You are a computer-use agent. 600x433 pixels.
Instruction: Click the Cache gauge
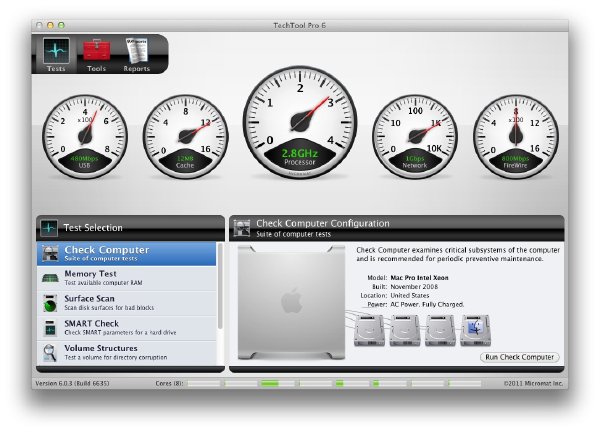[x=186, y=137]
